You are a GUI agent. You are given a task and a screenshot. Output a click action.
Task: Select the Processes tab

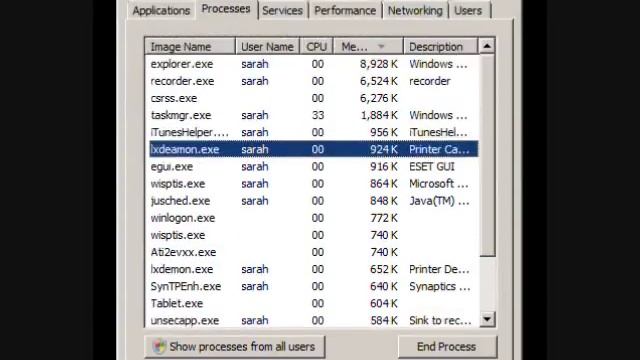226,9
